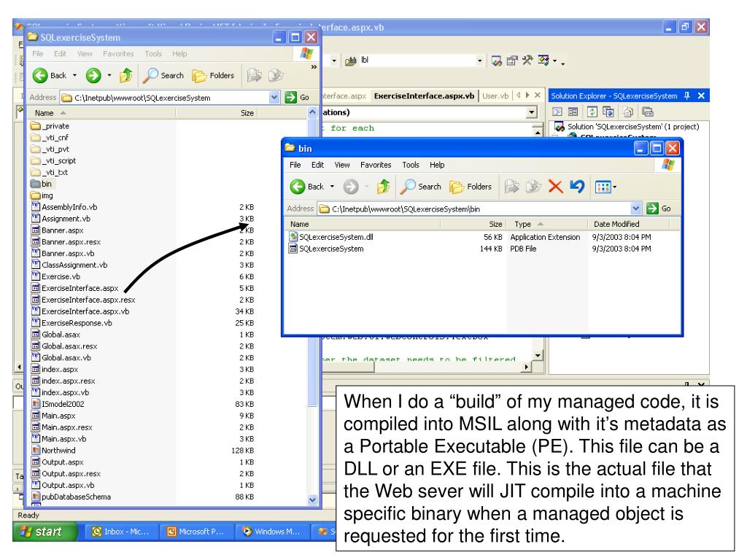Select the pubDatabaseSchema file

(71, 497)
